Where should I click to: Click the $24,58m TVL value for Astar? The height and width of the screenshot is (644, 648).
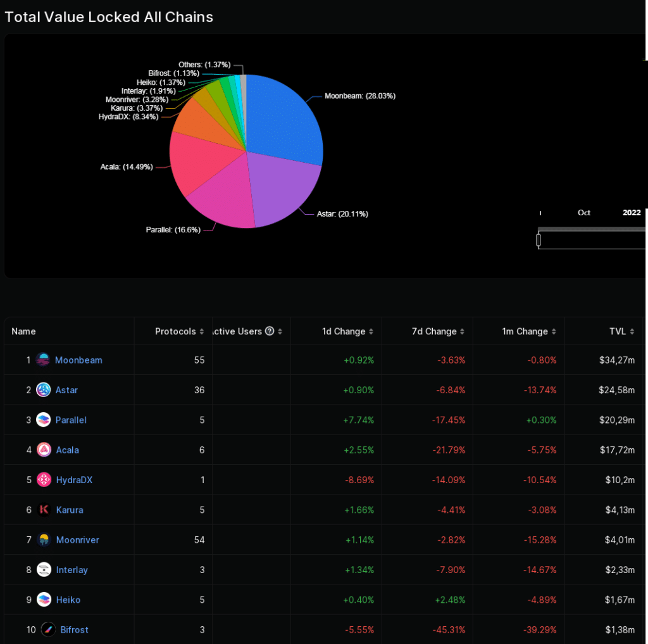(616, 390)
